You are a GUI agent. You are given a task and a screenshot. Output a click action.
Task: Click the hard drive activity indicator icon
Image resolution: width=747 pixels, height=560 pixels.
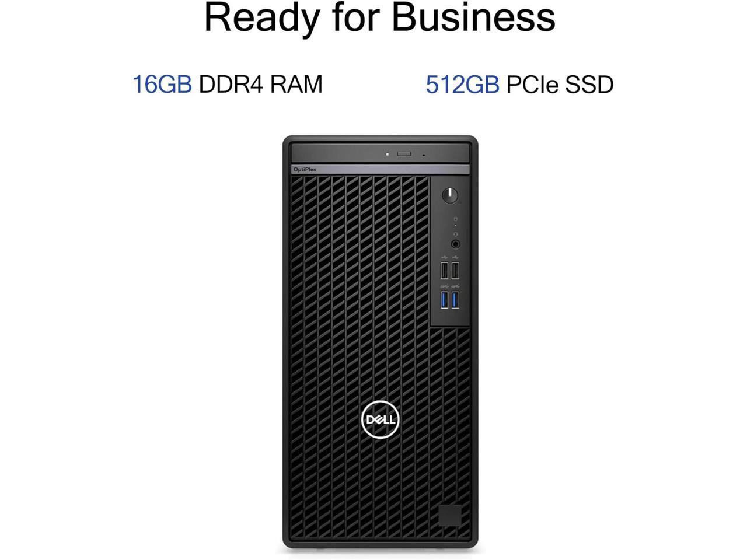pos(455,219)
